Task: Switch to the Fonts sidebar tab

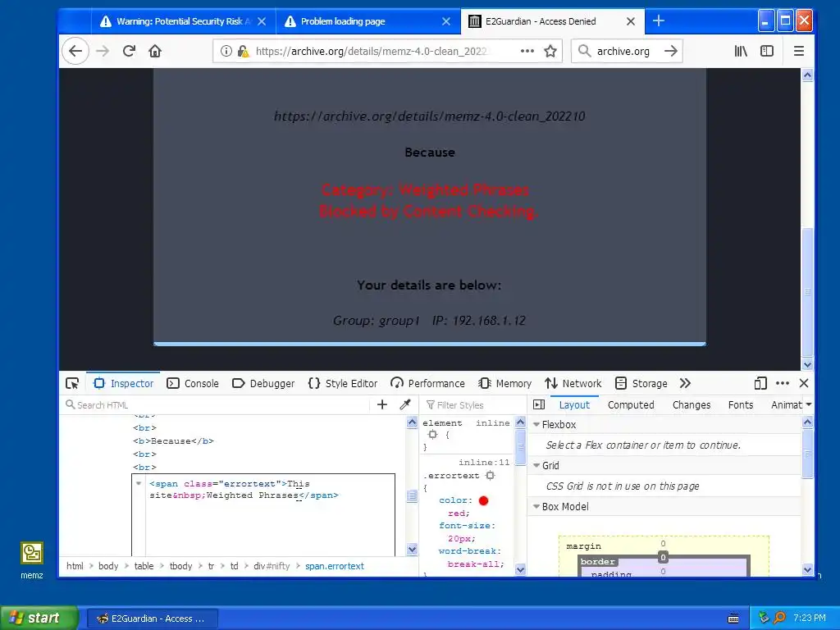Action: (741, 405)
